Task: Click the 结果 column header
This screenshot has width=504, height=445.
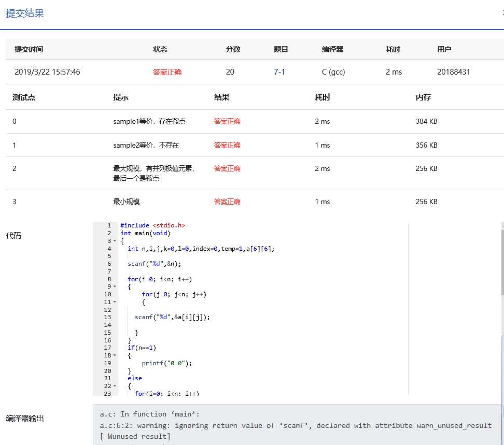Action: pyautogui.click(x=222, y=97)
